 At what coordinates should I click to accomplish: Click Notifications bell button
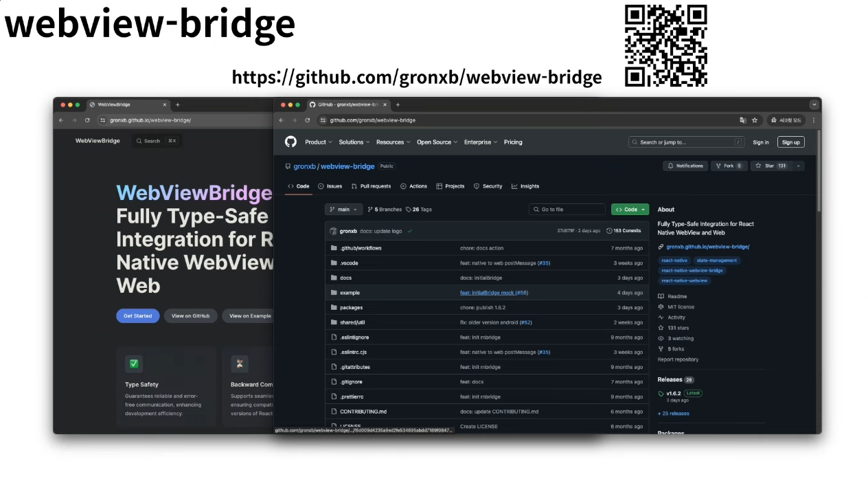coord(685,166)
